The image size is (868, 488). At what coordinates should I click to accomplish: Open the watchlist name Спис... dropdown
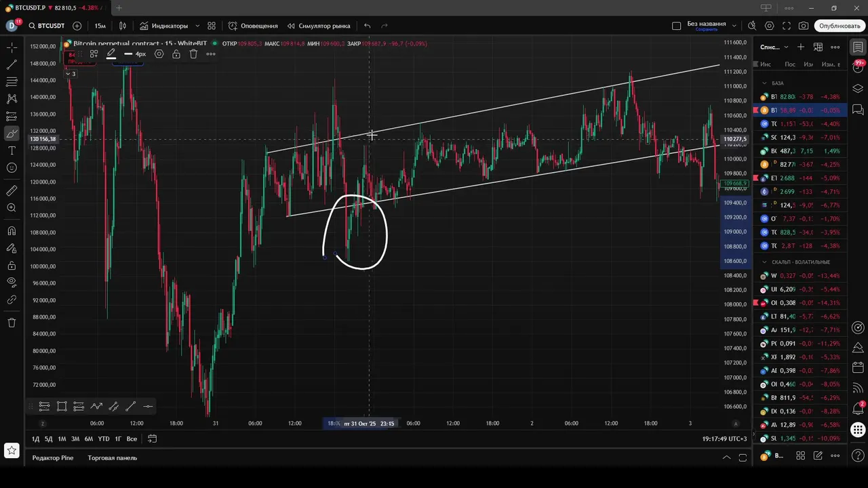coord(774,47)
